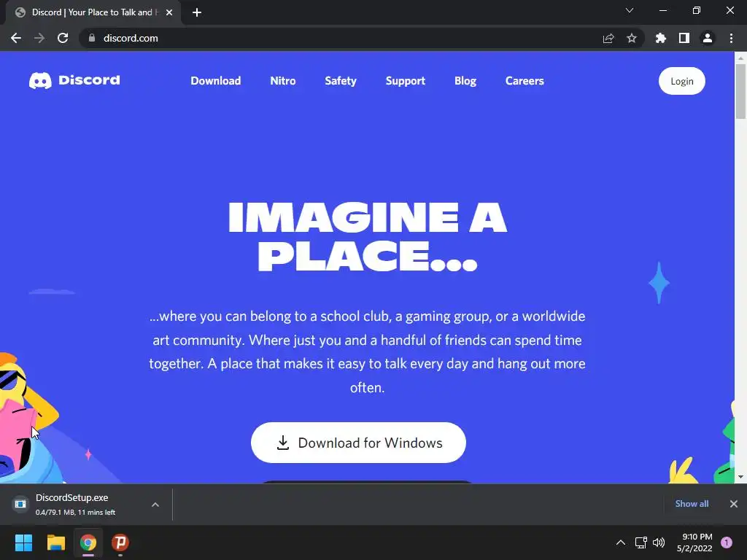Open Careers page in Discord nav
Image resolution: width=747 pixels, height=560 pixels.
[525, 81]
